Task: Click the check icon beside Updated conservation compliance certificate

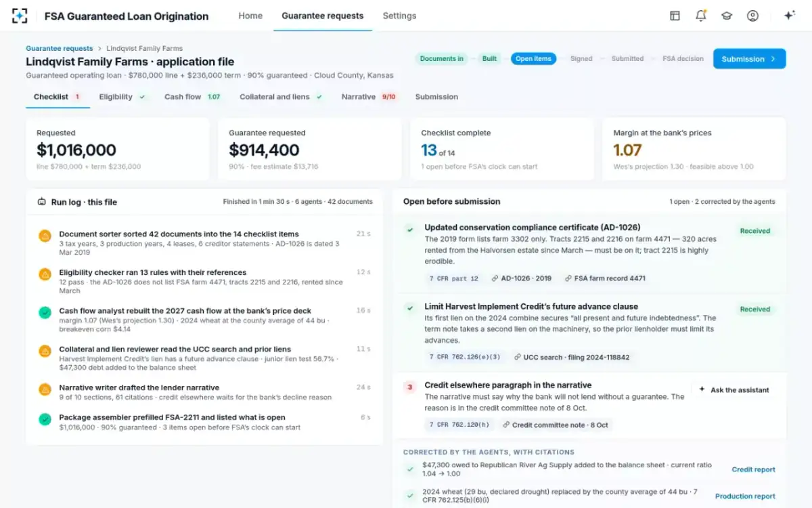Action: click(x=409, y=230)
